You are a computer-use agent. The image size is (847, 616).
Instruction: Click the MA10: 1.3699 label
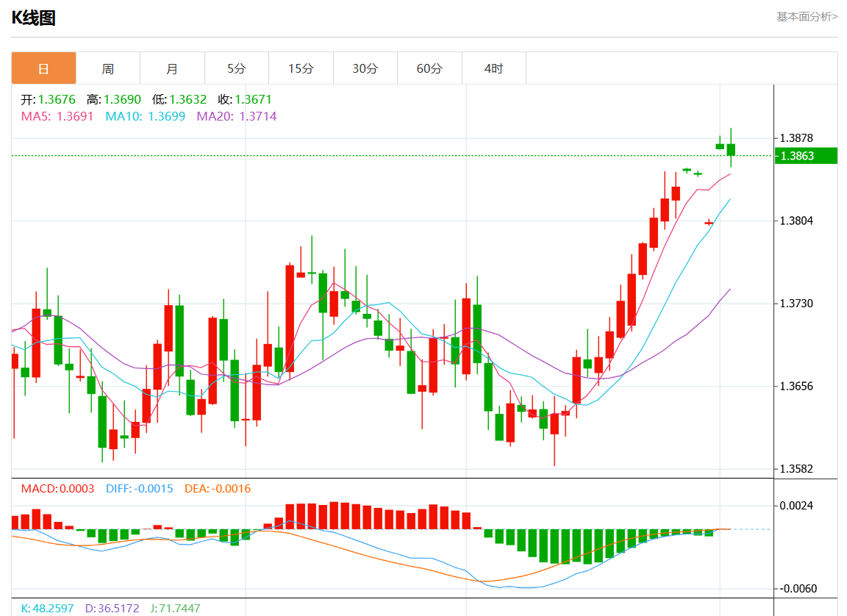click(146, 117)
